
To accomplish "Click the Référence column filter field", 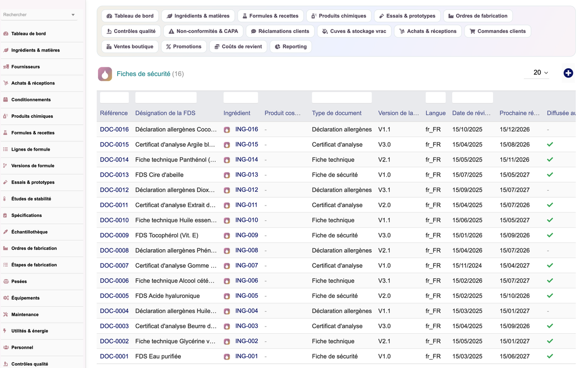I will pos(114,97).
